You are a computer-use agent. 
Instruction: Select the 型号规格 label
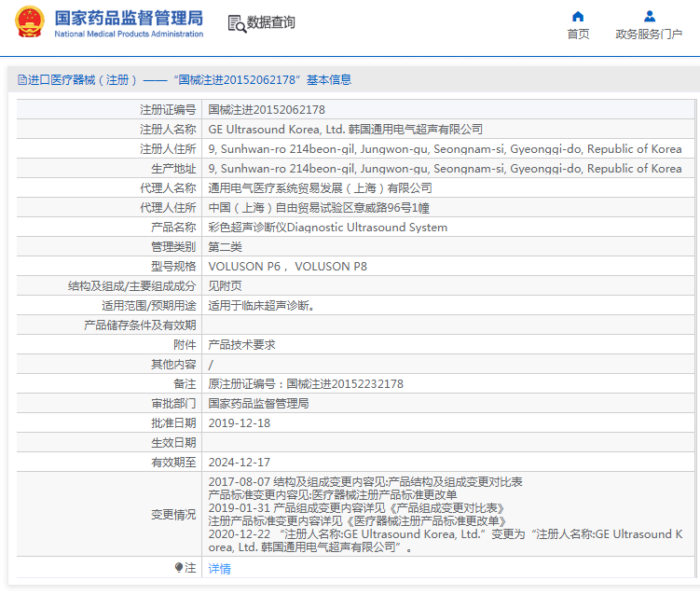(173, 267)
